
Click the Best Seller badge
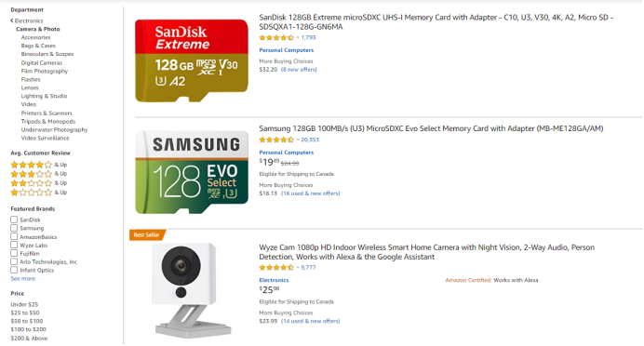coord(147,234)
